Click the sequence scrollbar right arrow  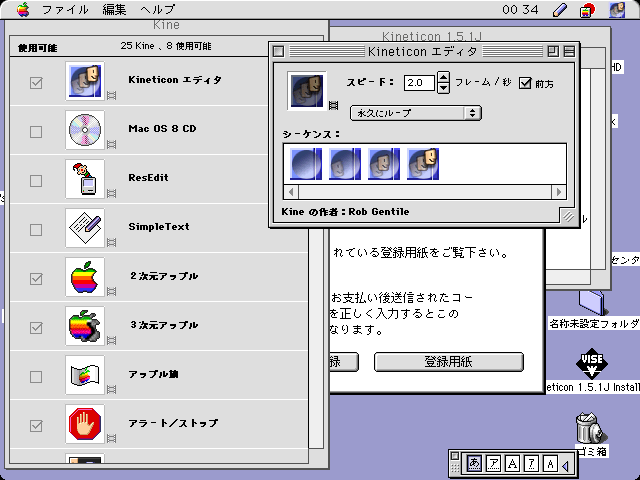tap(559, 191)
